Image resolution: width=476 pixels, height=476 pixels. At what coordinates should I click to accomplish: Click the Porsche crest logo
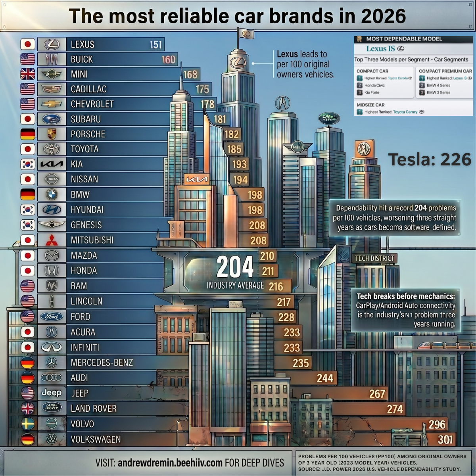[x=52, y=134]
